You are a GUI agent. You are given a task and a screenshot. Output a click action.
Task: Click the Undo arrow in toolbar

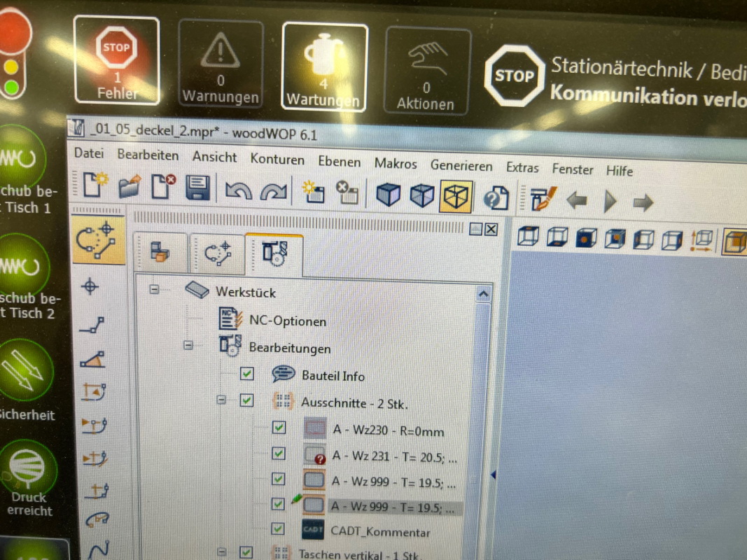[x=238, y=190]
